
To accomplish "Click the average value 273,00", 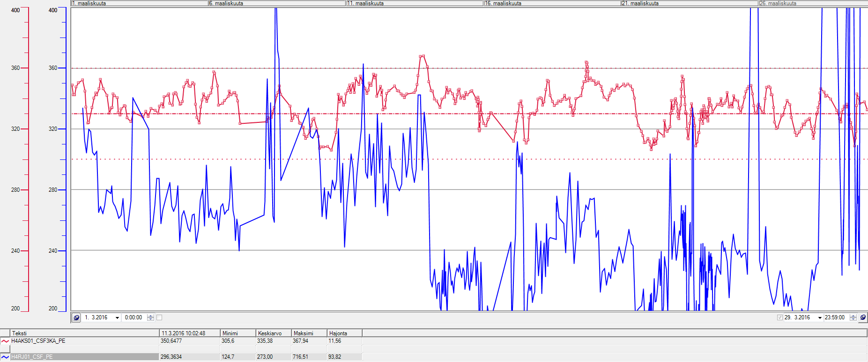I will coord(265,357).
